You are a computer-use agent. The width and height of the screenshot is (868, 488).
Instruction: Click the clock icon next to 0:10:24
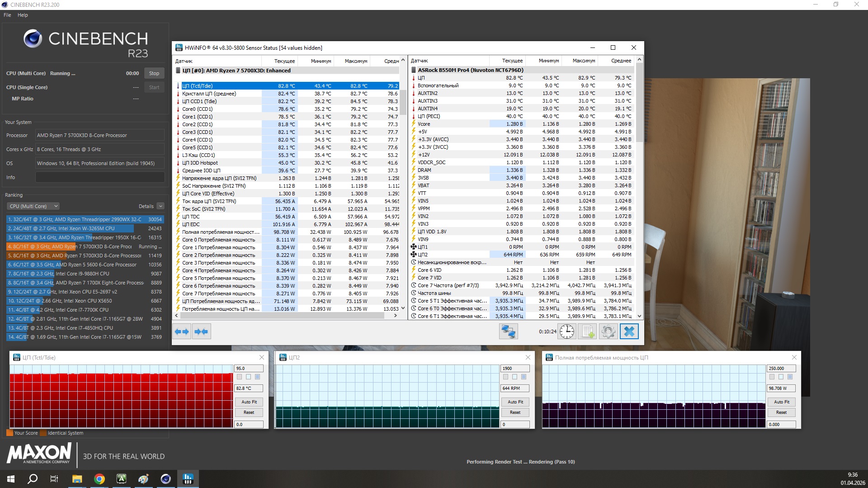coord(566,332)
